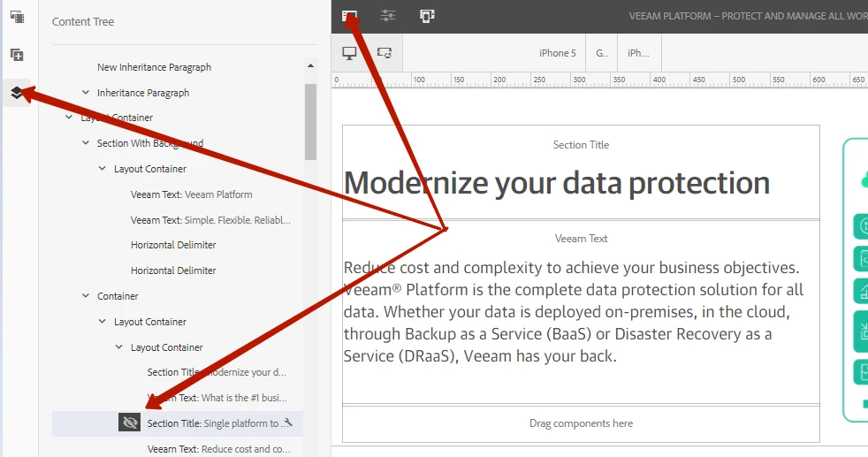Open the emulator device icon
This screenshot has height=457, width=868.
427,16
